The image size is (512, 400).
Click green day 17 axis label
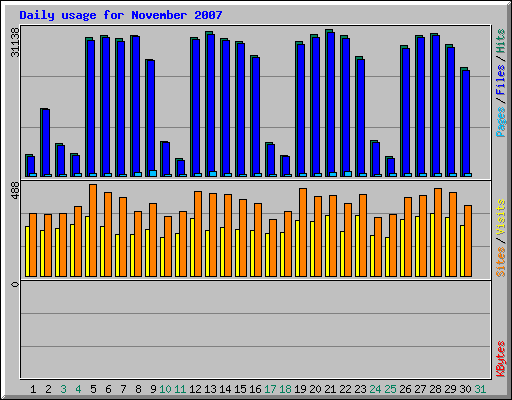tap(270, 389)
